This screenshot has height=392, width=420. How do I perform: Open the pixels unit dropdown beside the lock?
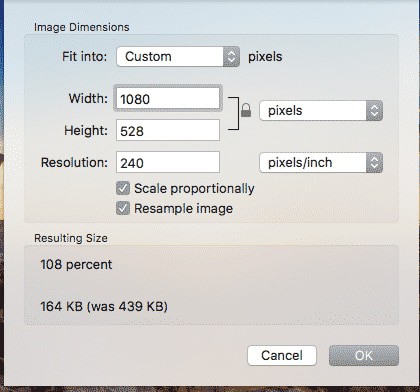[x=321, y=111]
